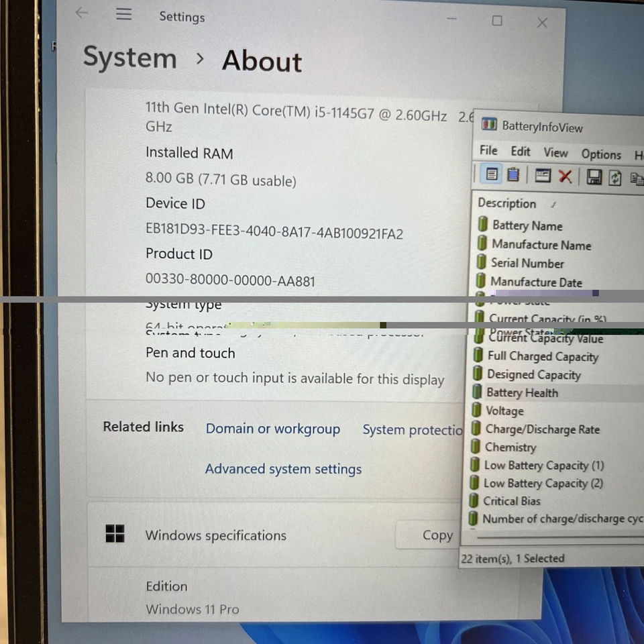Click the battery log clipboard toolbar icon

pyautogui.click(x=513, y=174)
